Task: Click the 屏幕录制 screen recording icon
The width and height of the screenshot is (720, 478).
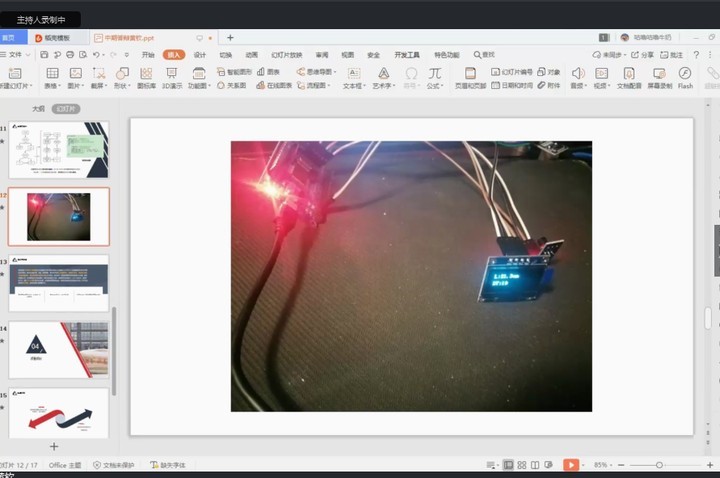Action: (659, 77)
